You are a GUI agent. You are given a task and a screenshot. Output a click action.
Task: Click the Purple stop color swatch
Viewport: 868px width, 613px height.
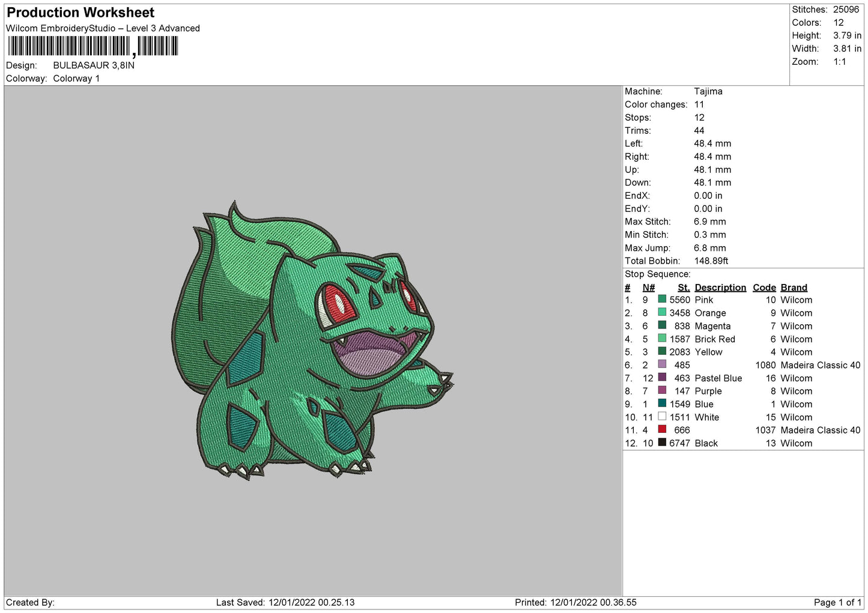coord(662,390)
